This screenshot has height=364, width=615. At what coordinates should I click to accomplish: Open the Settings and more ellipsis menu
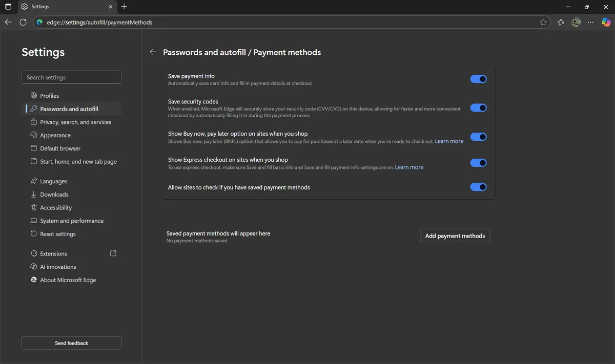591,23
